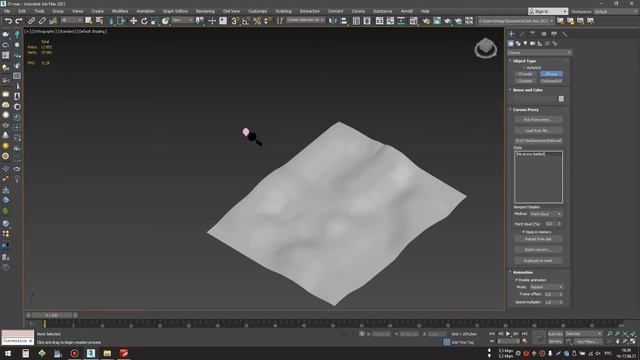Open the Graph Editors menu

[x=175, y=11]
